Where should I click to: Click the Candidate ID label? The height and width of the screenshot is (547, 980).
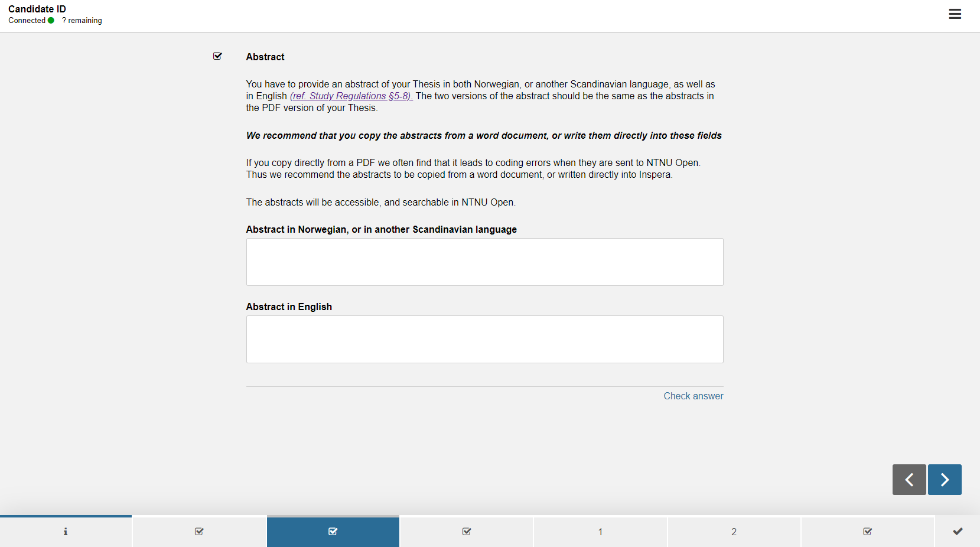coord(37,9)
